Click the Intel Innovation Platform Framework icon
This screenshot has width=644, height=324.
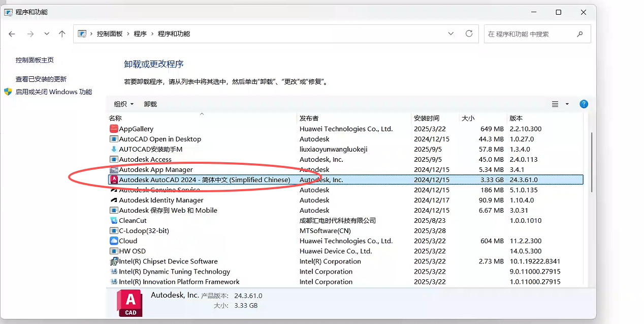pyautogui.click(x=114, y=281)
